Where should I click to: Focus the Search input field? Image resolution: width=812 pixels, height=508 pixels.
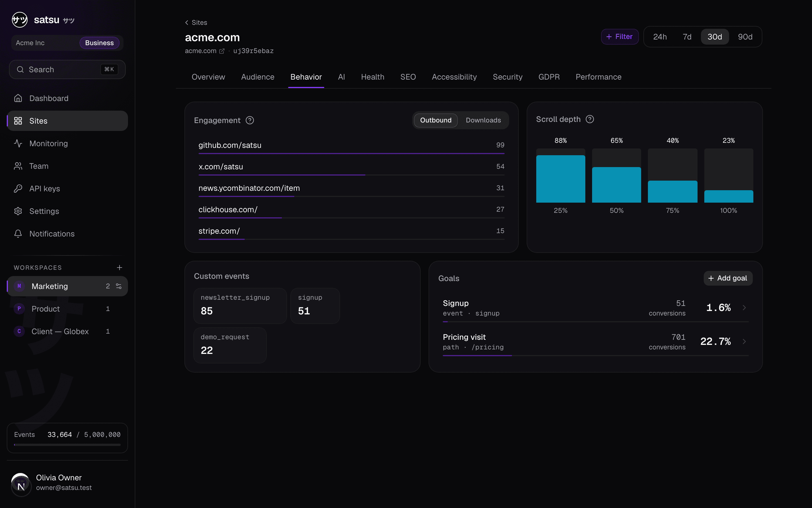(x=67, y=69)
